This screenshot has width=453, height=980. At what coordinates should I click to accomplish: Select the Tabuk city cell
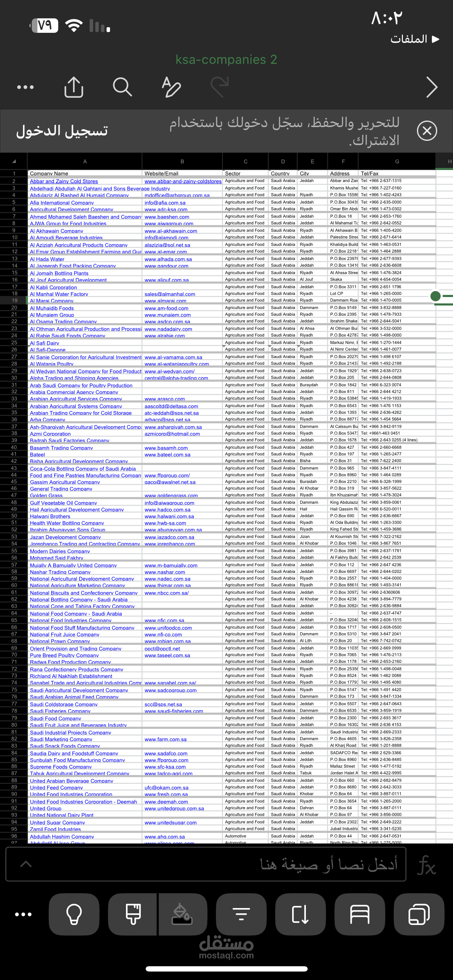312,773
